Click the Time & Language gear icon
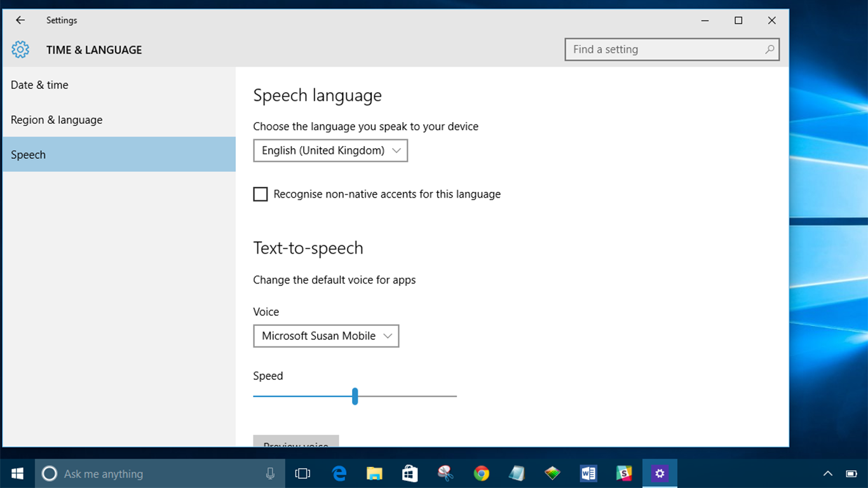868x488 pixels. (20, 50)
